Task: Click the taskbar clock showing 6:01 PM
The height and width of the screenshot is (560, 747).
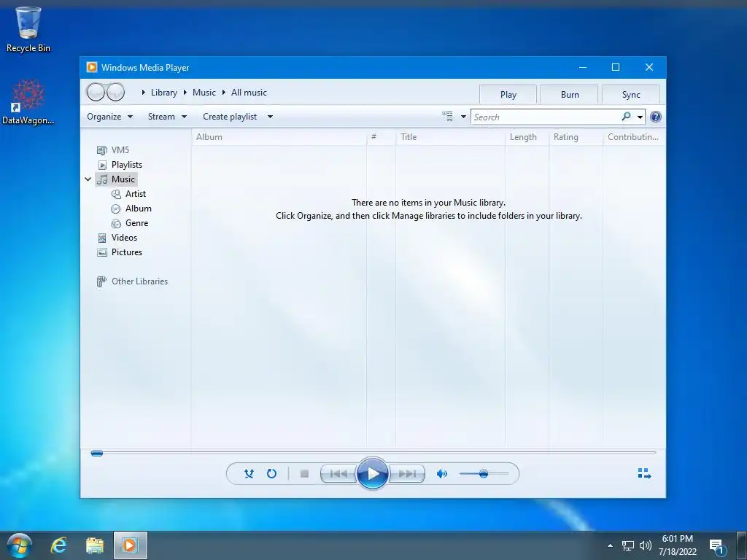Action: point(678,545)
